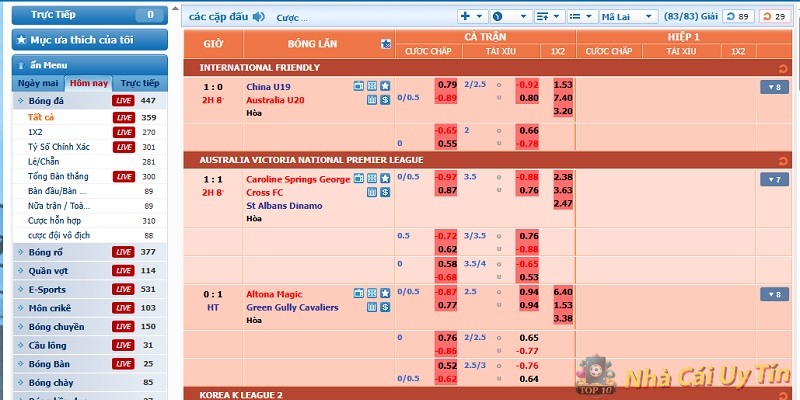Click the orange refresh counter showing 29

coord(773,17)
